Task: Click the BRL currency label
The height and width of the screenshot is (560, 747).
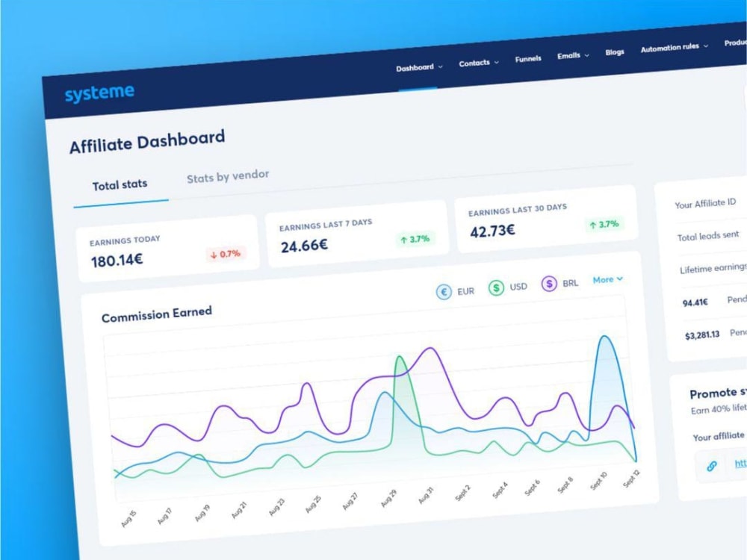Action: [570, 283]
